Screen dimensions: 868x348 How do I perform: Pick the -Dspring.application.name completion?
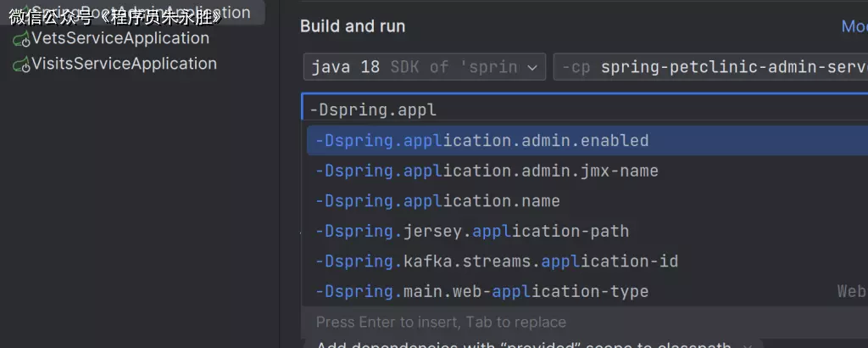(x=437, y=201)
